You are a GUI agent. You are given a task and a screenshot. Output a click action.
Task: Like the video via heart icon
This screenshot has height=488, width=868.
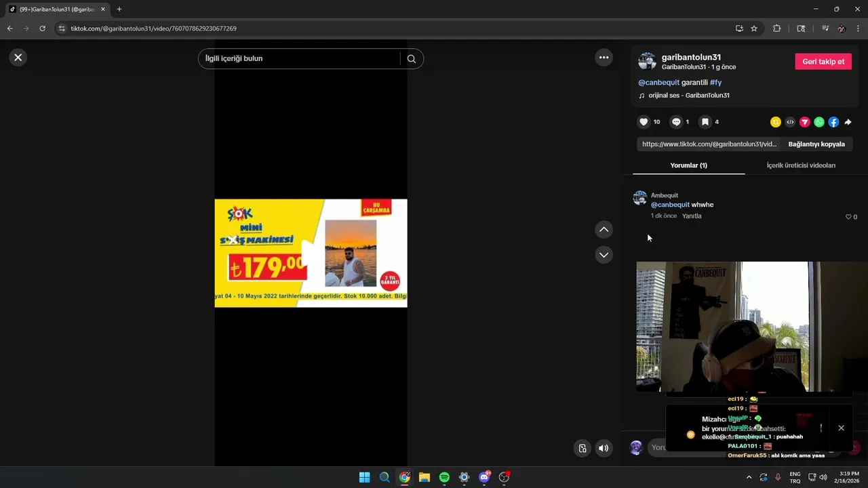644,122
